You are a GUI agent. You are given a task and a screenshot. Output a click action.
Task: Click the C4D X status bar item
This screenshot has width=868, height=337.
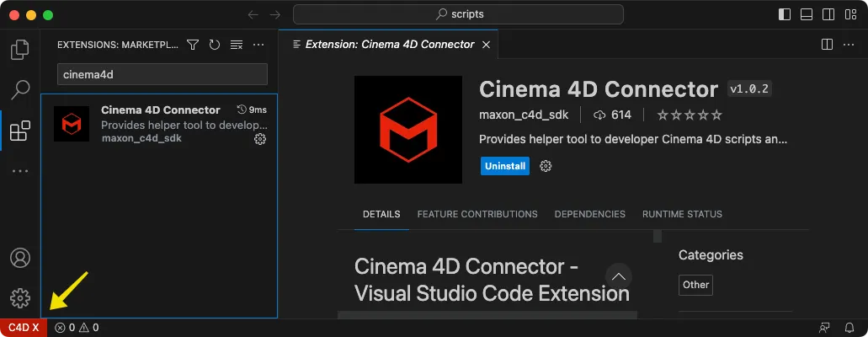(24, 328)
